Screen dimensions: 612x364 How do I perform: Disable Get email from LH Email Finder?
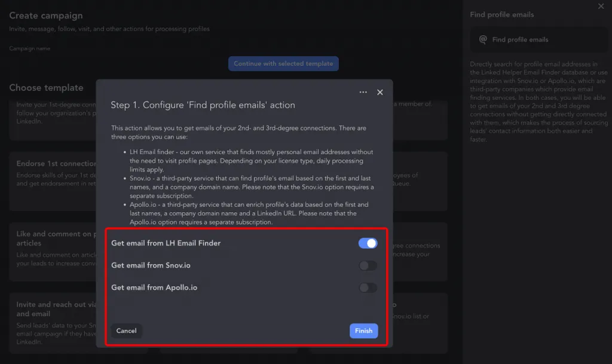pos(368,243)
